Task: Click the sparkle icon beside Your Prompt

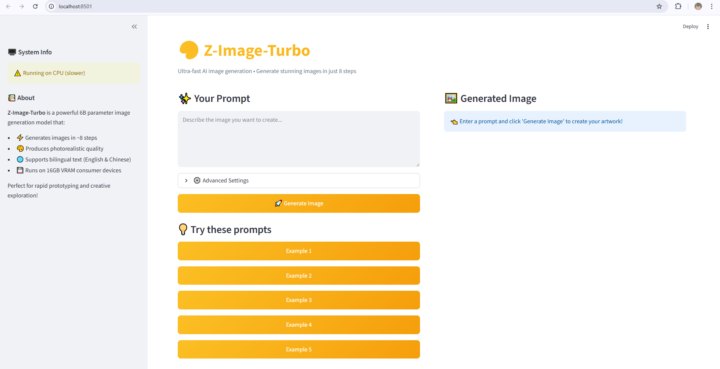Action: [x=185, y=98]
